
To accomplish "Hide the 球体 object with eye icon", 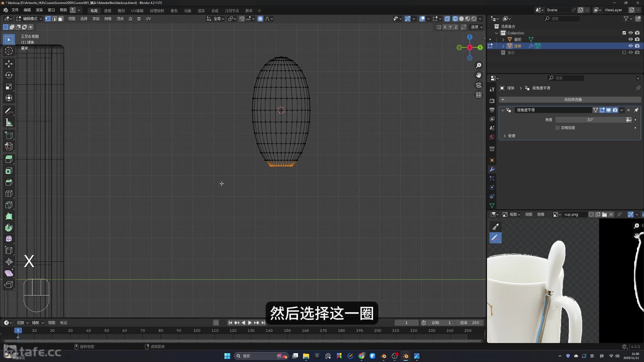I will 631,46.
